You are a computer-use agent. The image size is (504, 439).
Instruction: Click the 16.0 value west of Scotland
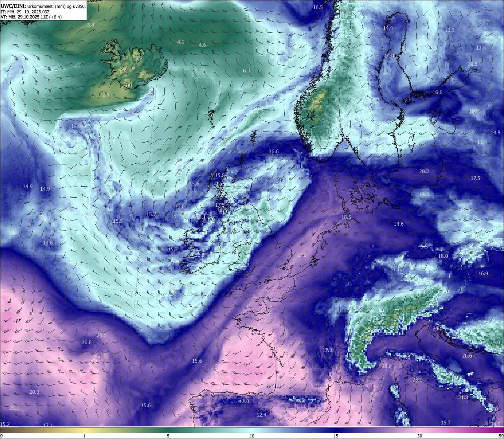(180, 206)
